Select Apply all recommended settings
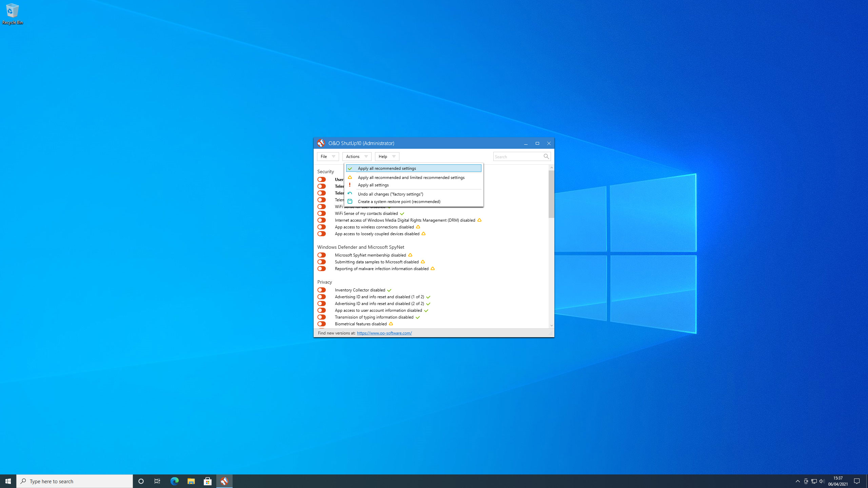 pyautogui.click(x=414, y=168)
